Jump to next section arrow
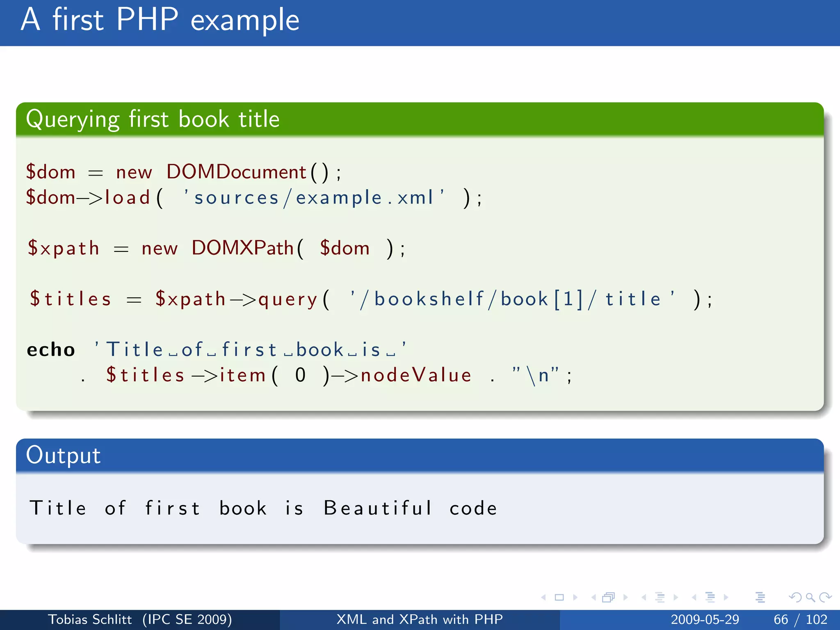840x630 pixels. click(726, 598)
